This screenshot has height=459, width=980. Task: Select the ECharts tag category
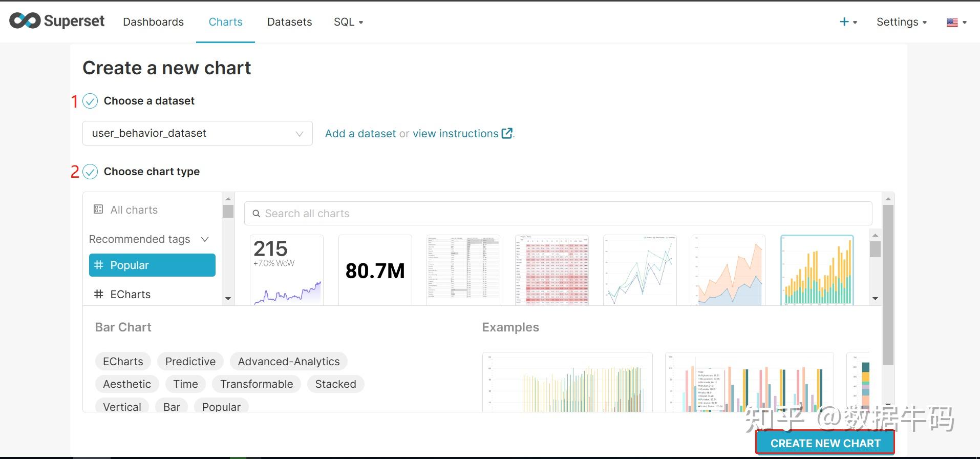point(130,295)
